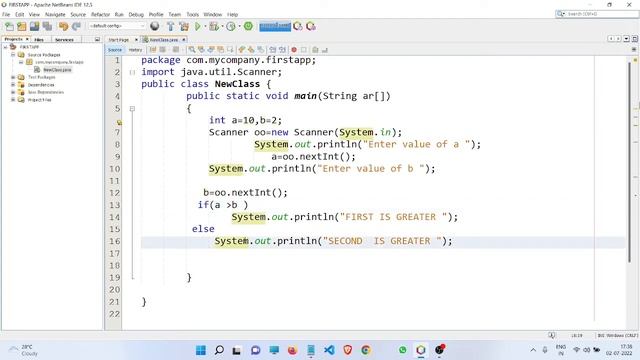Click the editor vertical scrollbar
The width and height of the screenshot is (640, 360).
pos(629,162)
